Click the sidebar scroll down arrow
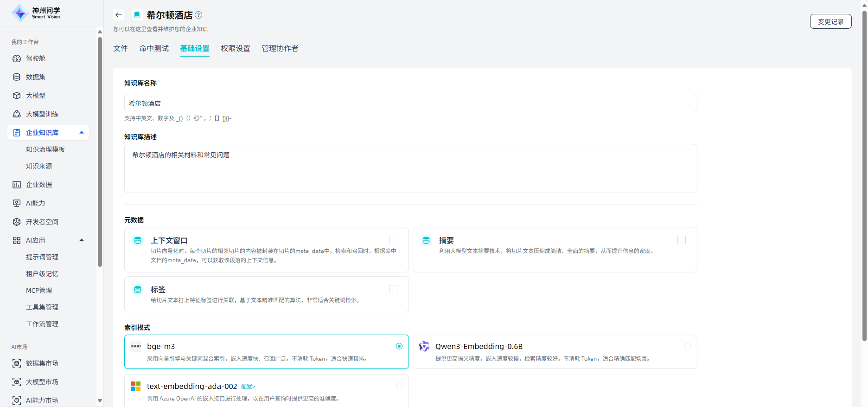This screenshot has width=868, height=407. pyautogui.click(x=100, y=401)
